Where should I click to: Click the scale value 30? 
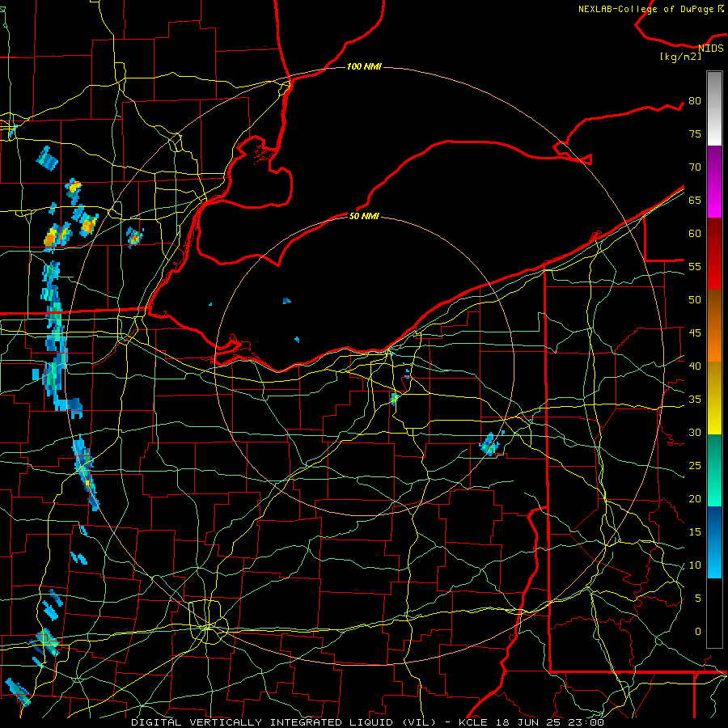pyautogui.click(x=695, y=432)
